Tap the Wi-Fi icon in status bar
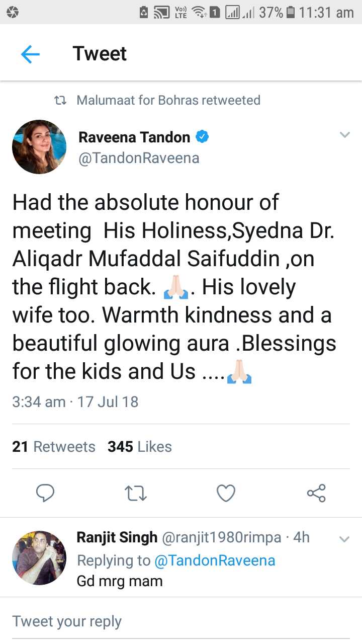The image size is (362, 644). click(199, 13)
